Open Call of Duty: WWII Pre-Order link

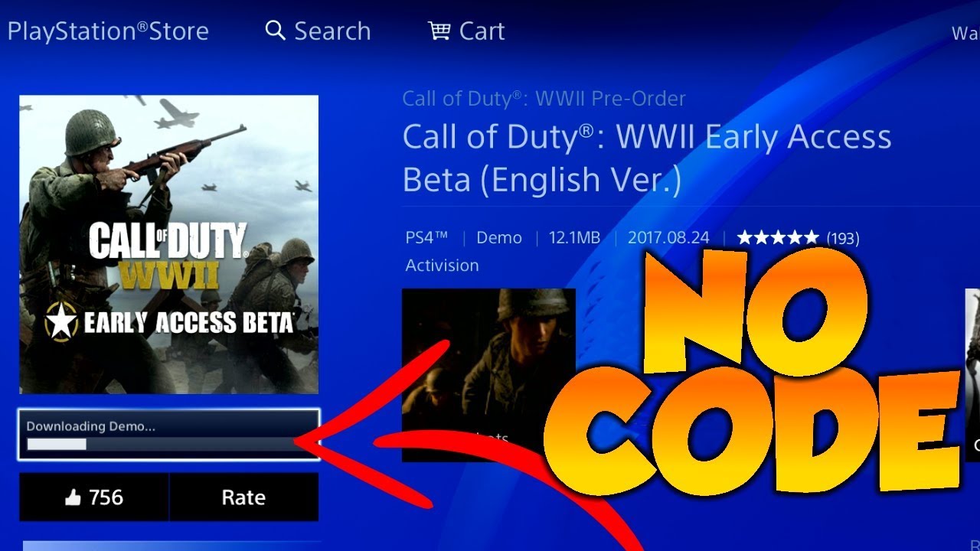[544, 98]
